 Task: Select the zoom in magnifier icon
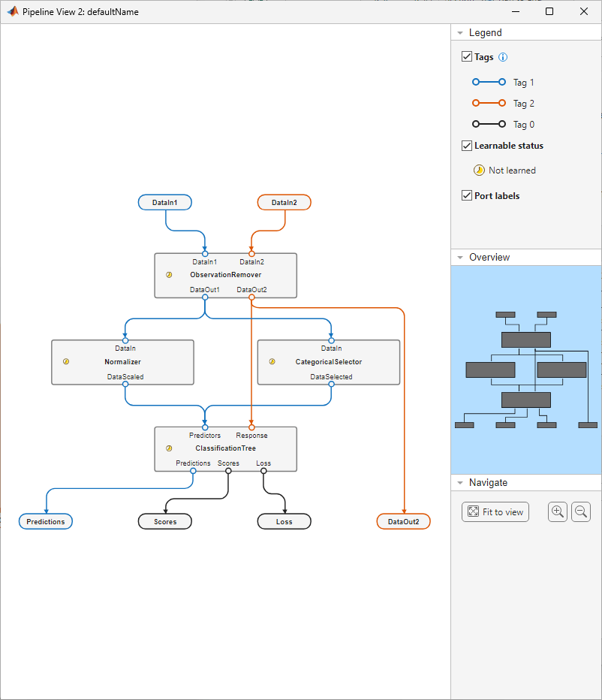click(557, 511)
